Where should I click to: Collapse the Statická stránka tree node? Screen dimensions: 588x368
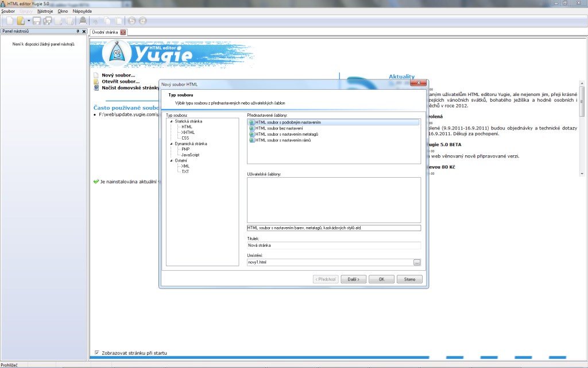click(x=171, y=121)
